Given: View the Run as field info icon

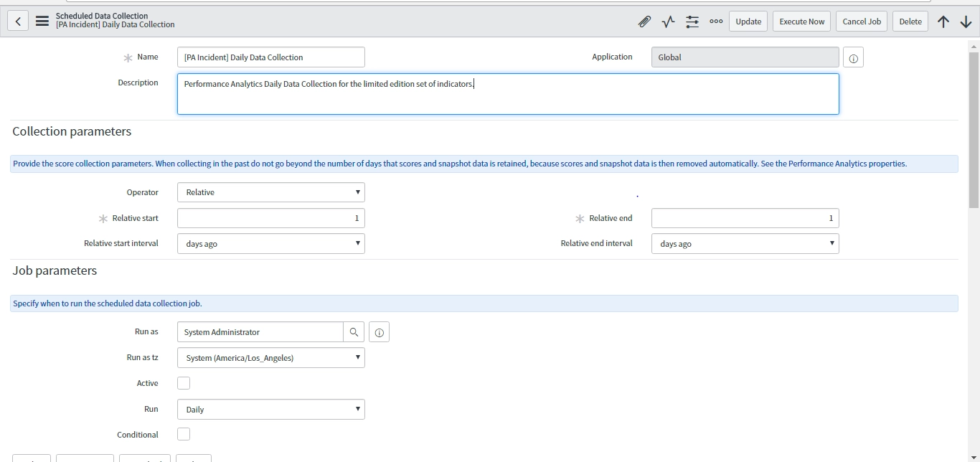Looking at the screenshot, I should click(x=379, y=331).
